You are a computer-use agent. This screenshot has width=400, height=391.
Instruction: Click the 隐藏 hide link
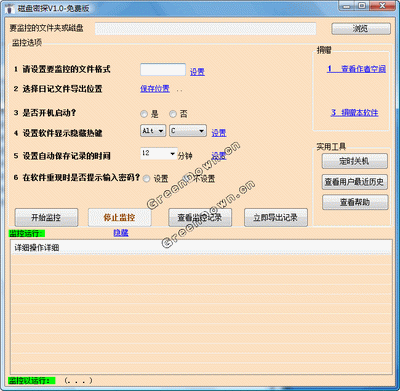121,233
